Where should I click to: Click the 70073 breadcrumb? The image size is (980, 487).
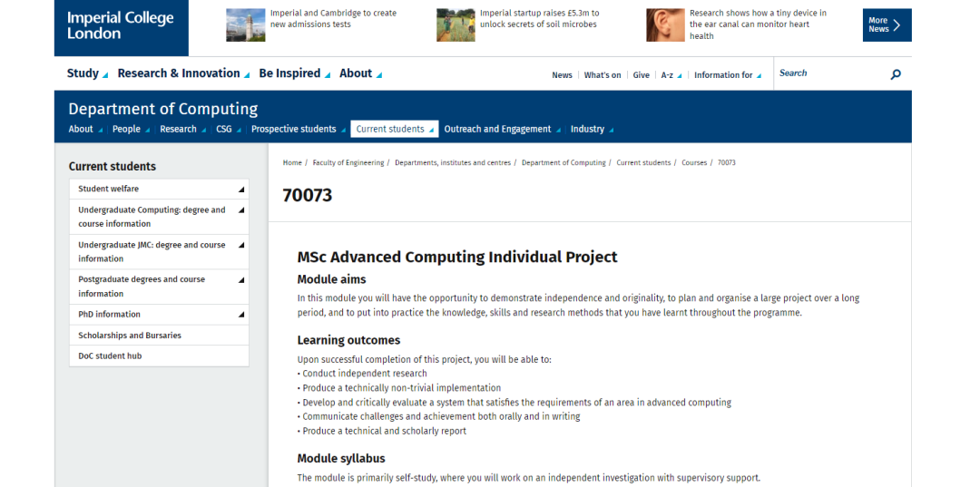coord(726,162)
